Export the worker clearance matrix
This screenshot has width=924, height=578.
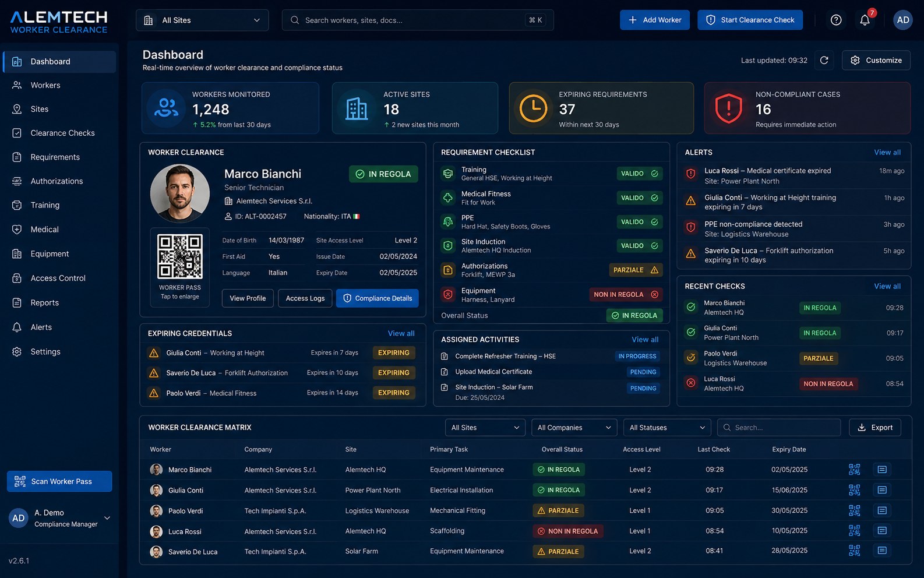(x=875, y=428)
